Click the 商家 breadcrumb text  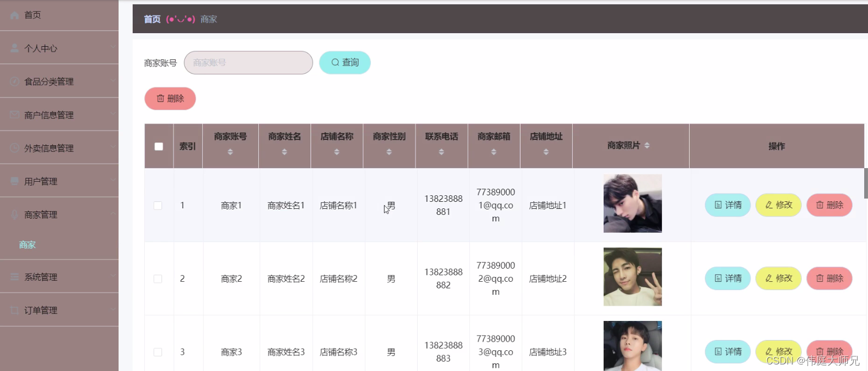pos(209,19)
